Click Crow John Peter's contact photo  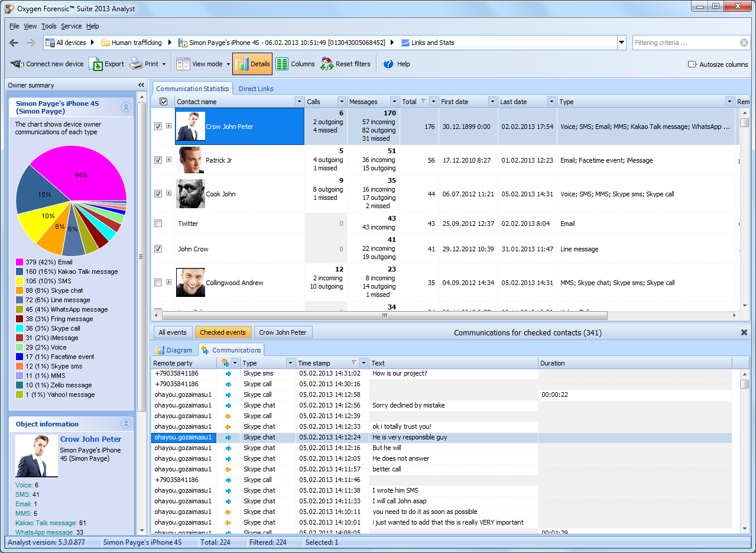pyautogui.click(x=191, y=127)
